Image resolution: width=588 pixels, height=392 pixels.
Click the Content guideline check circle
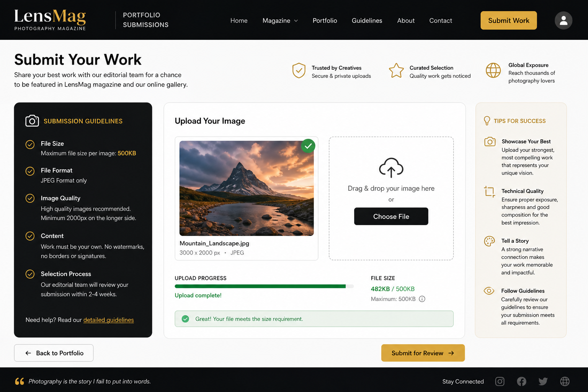pos(30,236)
